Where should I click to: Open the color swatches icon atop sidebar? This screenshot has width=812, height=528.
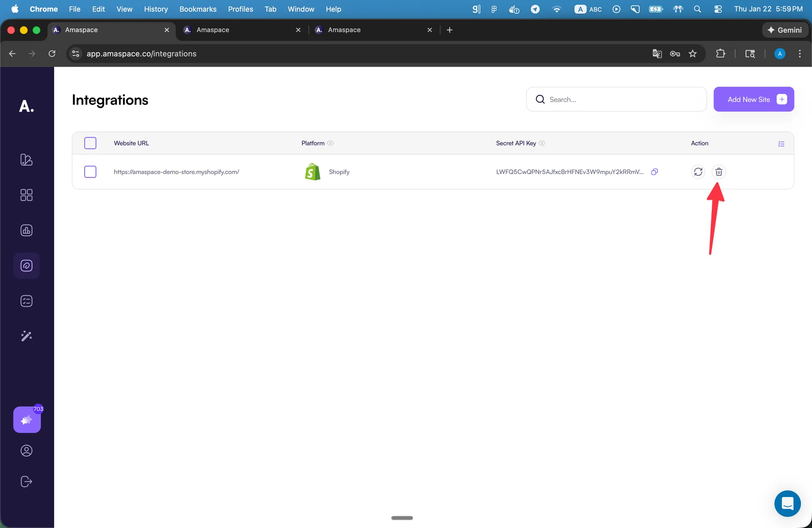(26, 160)
